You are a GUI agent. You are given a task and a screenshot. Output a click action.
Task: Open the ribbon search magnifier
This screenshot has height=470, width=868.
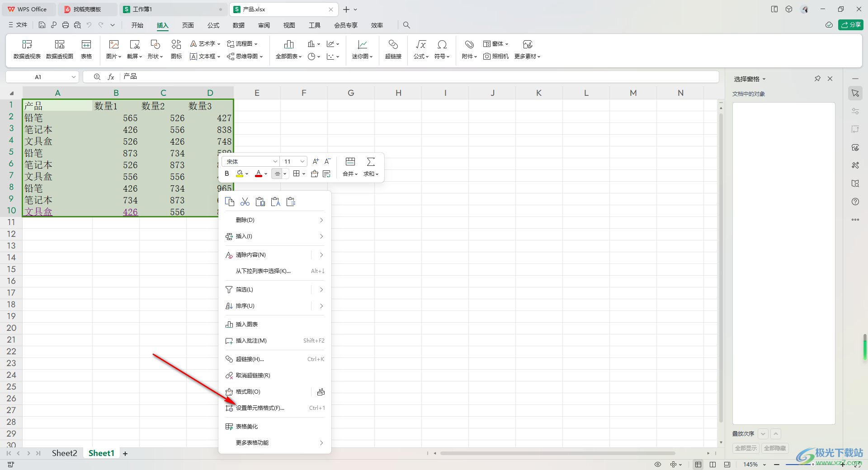tap(406, 25)
